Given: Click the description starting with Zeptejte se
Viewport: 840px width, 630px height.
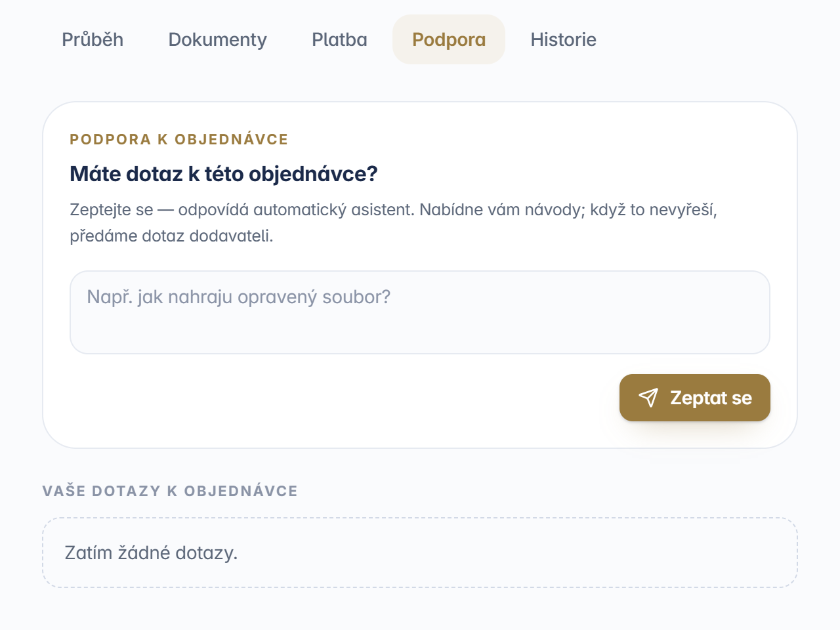Looking at the screenshot, I should click(x=394, y=222).
